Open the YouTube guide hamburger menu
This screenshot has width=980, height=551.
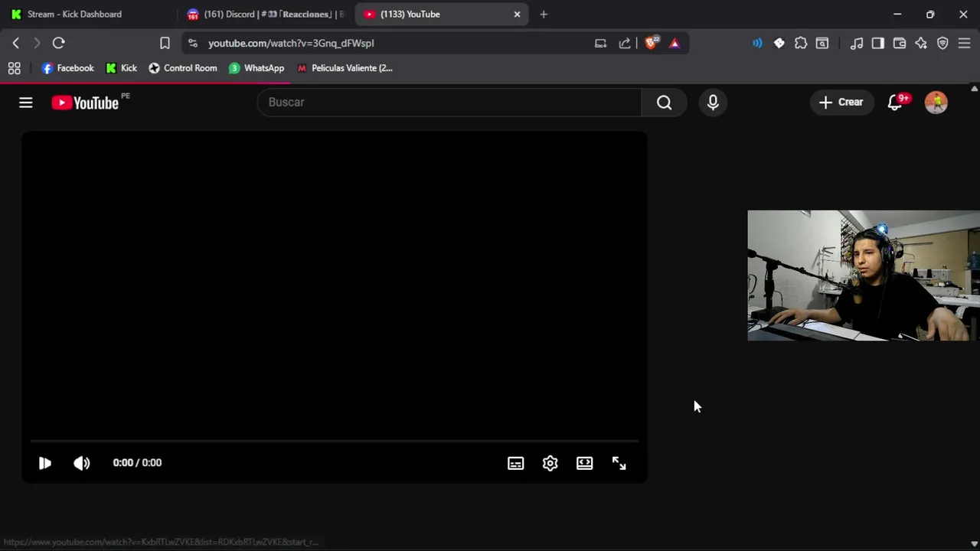click(x=26, y=103)
